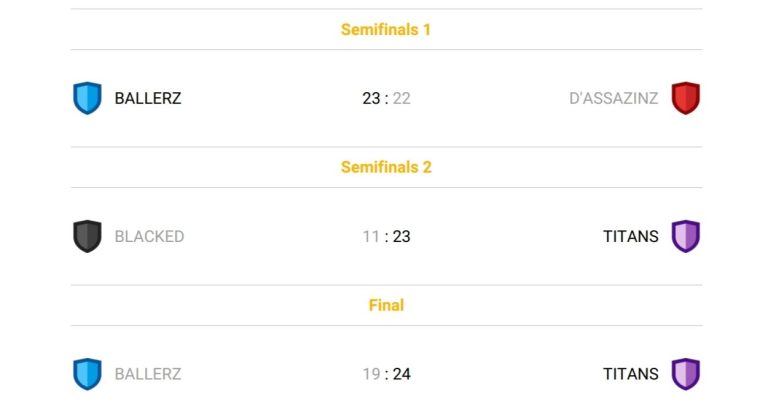Click Ballerz blue shield in the Final
Viewport: 768px width, 420px height.
coord(87,374)
